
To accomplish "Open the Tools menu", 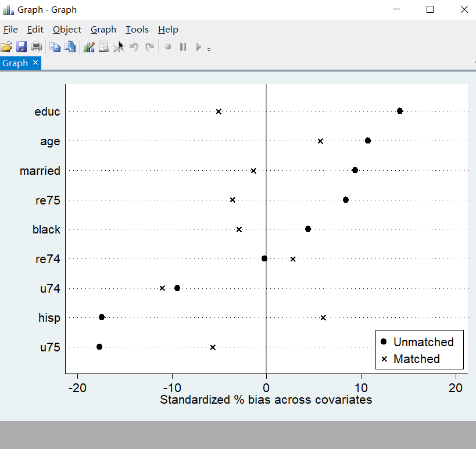I will (x=137, y=30).
